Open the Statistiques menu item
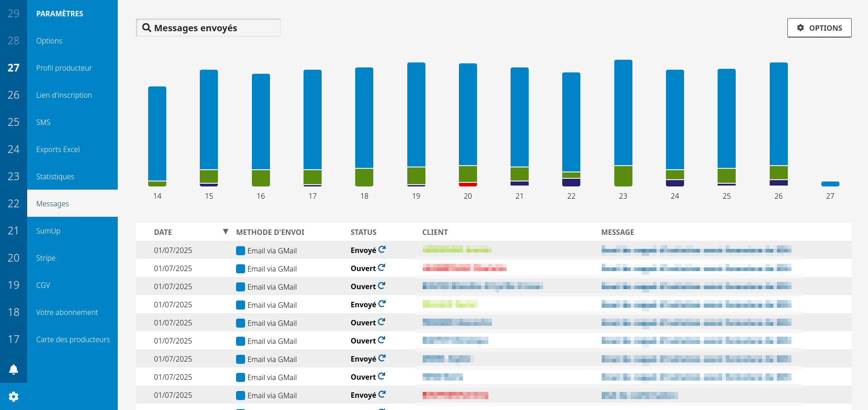This screenshot has width=868, height=410. click(x=55, y=176)
